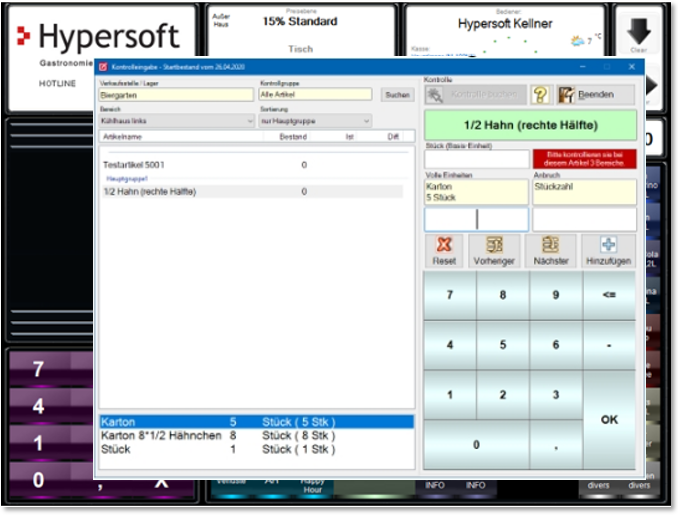Select the Stück 1 Stk unit row
This screenshot has height=515, width=678.
(x=257, y=449)
